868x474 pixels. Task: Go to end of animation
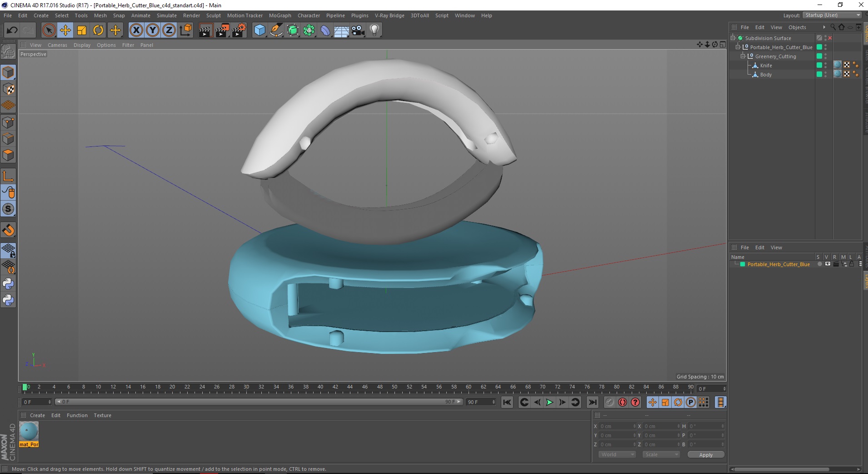pyautogui.click(x=592, y=402)
